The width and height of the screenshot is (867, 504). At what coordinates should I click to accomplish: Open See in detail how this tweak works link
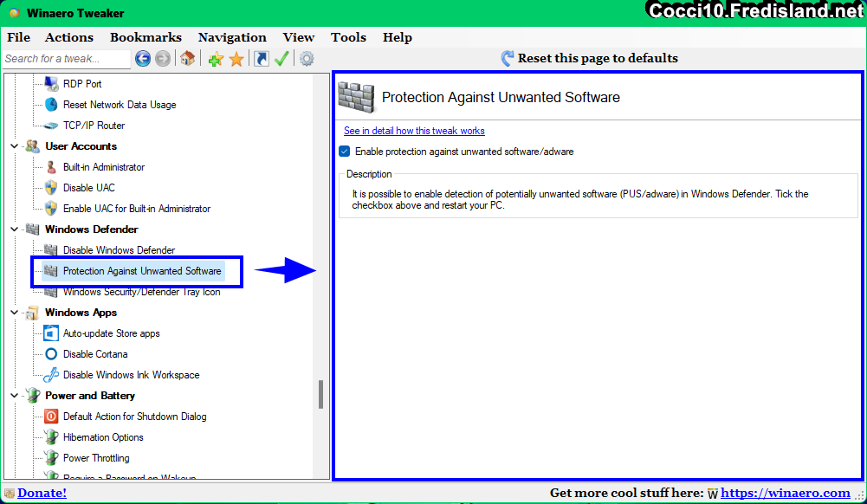coord(414,131)
